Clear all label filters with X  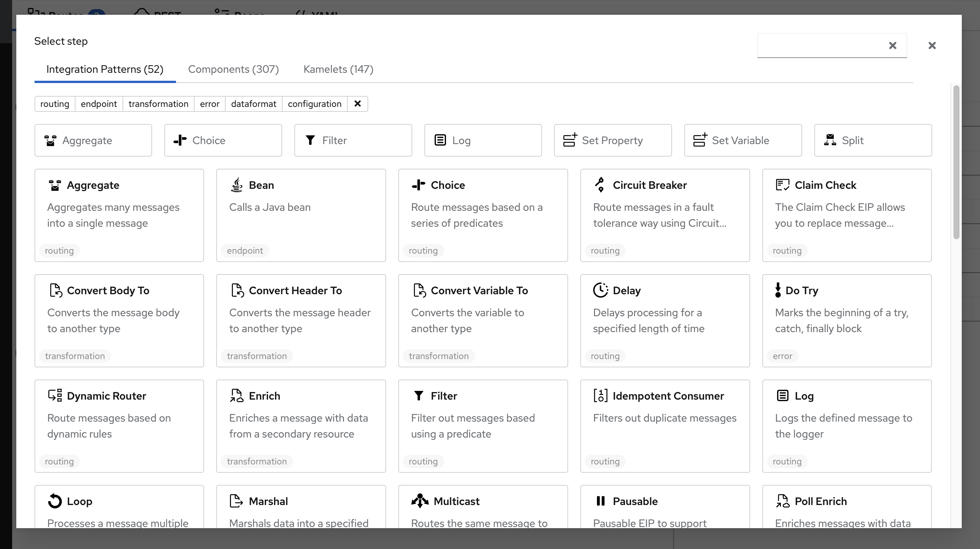coord(357,104)
